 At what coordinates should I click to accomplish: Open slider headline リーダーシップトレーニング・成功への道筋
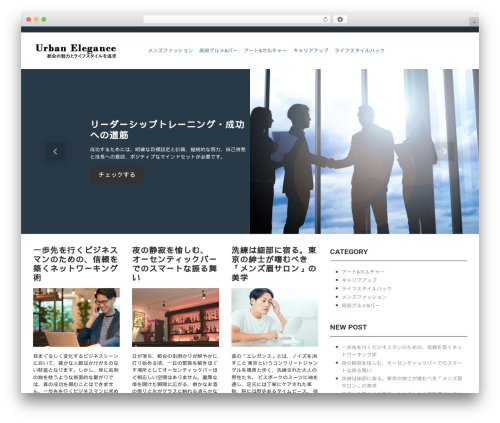click(x=167, y=130)
